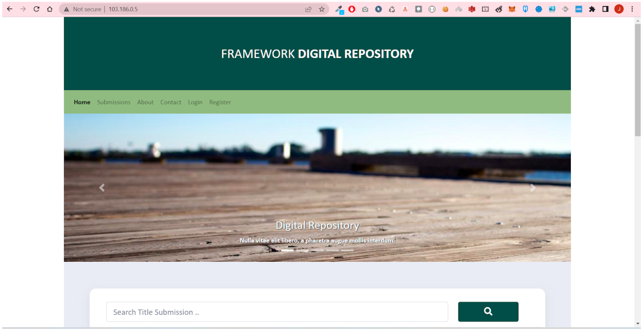Show the previous carousel slide
This screenshot has height=329, width=644.
(x=102, y=188)
